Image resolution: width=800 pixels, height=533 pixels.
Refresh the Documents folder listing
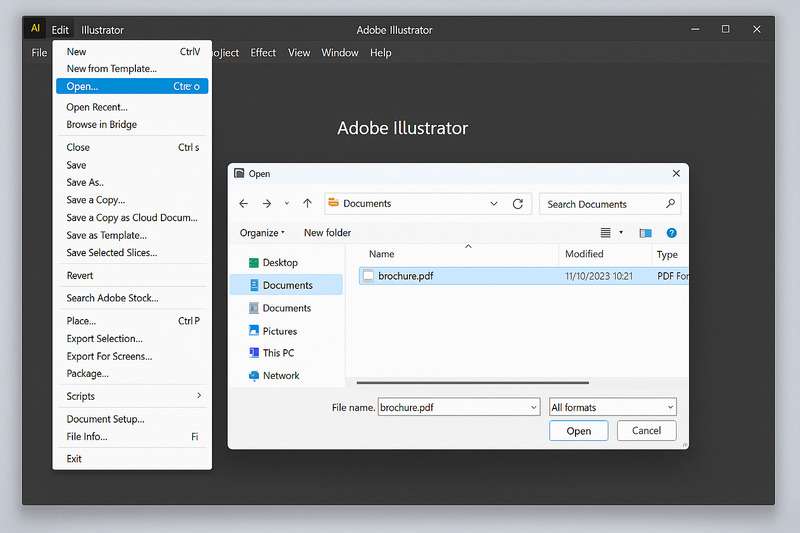coord(518,204)
